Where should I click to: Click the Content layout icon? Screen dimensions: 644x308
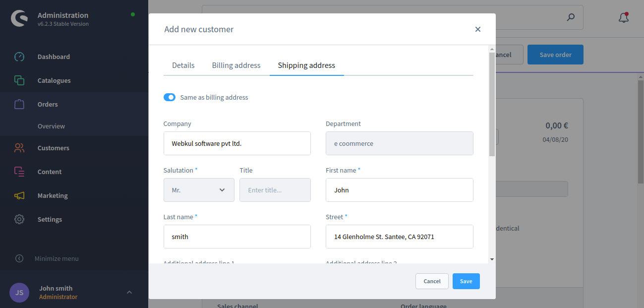click(x=19, y=172)
